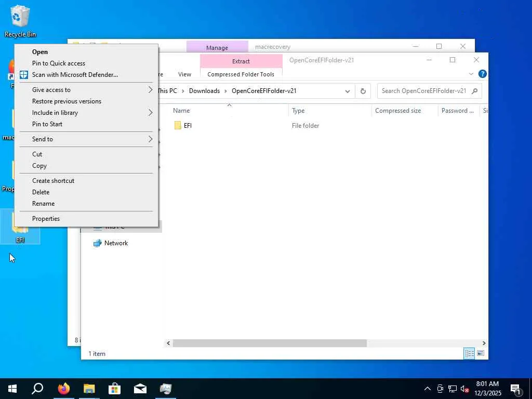
Task: Click the taskbar clock showing 8:01 AM
Action: pos(487,389)
